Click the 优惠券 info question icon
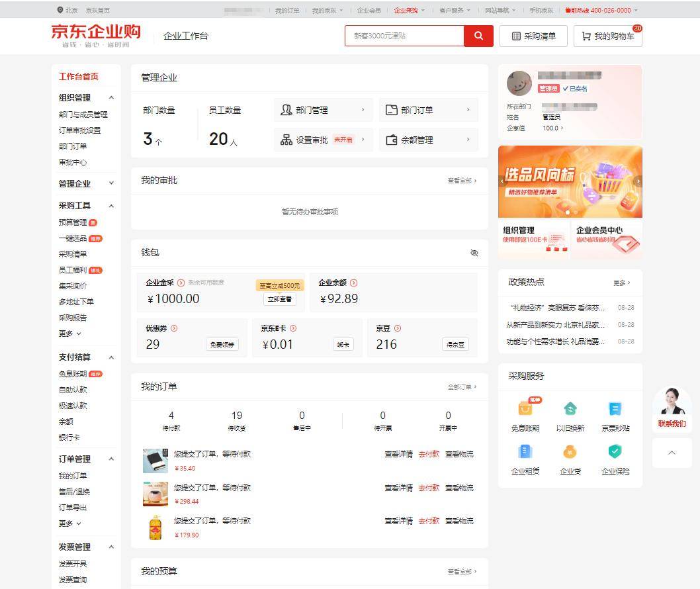Viewport: 700px width, 589px height. pyautogui.click(x=174, y=328)
